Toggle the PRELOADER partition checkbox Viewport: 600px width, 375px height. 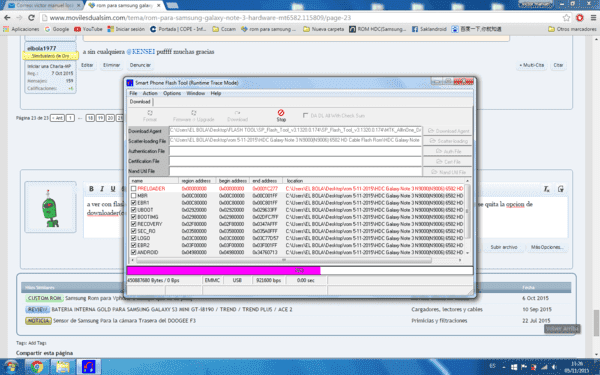tap(134, 189)
